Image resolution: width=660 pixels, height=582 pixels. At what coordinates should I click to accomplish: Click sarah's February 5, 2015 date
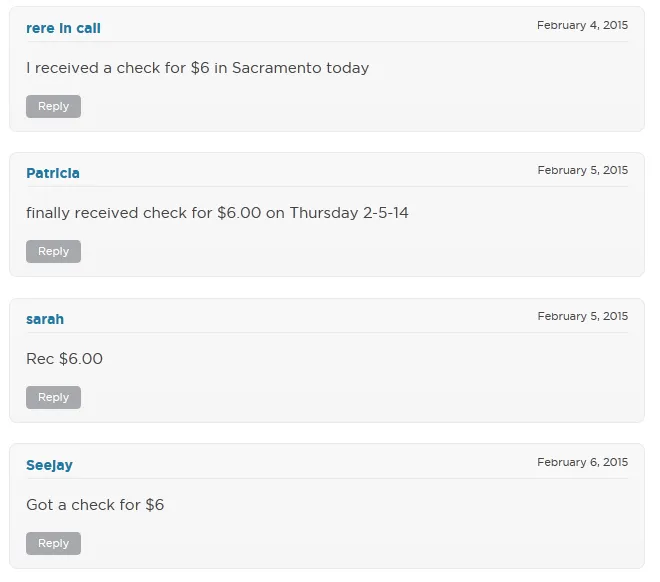582,316
